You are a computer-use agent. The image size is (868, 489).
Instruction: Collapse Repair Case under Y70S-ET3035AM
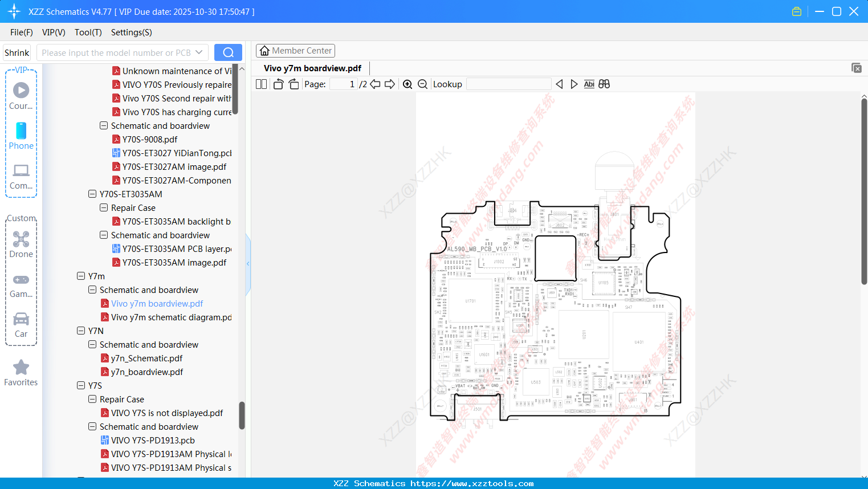pyautogui.click(x=104, y=207)
